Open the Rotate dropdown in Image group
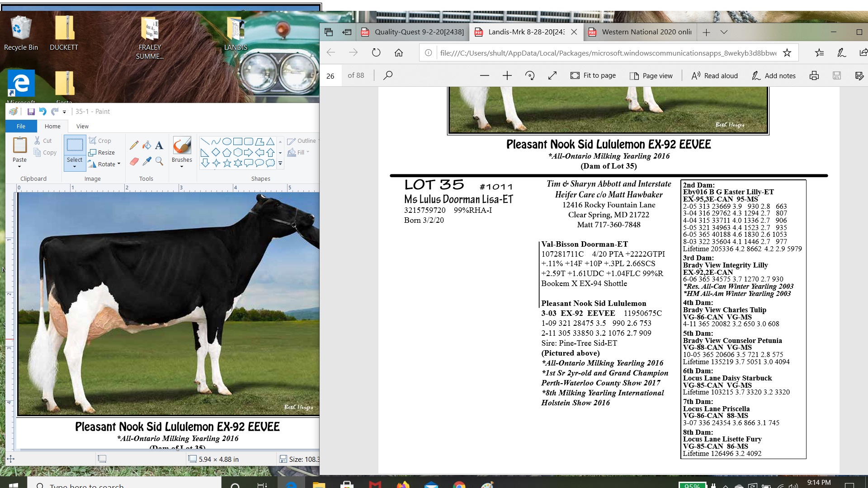This screenshot has width=868, height=488. (x=105, y=164)
